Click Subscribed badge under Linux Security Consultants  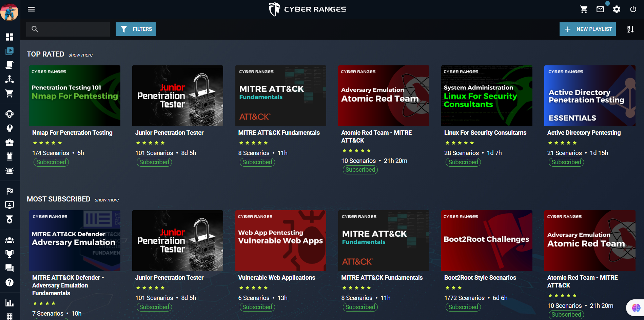point(463,162)
